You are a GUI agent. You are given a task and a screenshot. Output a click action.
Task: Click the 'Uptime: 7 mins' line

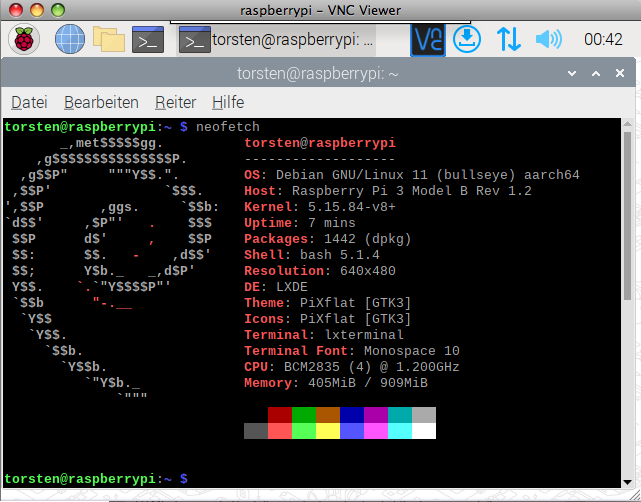(x=300, y=223)
